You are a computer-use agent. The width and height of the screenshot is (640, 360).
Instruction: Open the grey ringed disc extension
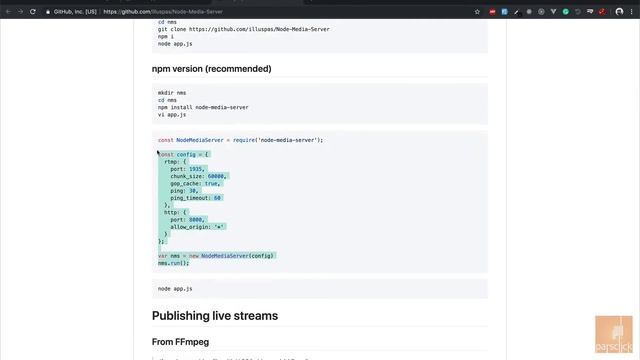pyautogui.click(x=541, y=12)
